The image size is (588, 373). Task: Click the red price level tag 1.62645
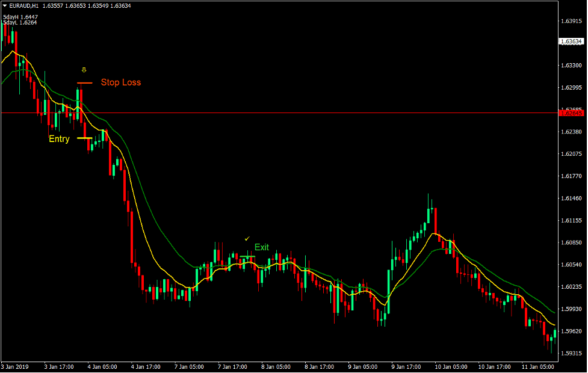pyautogui.click(x=571, y=113)
